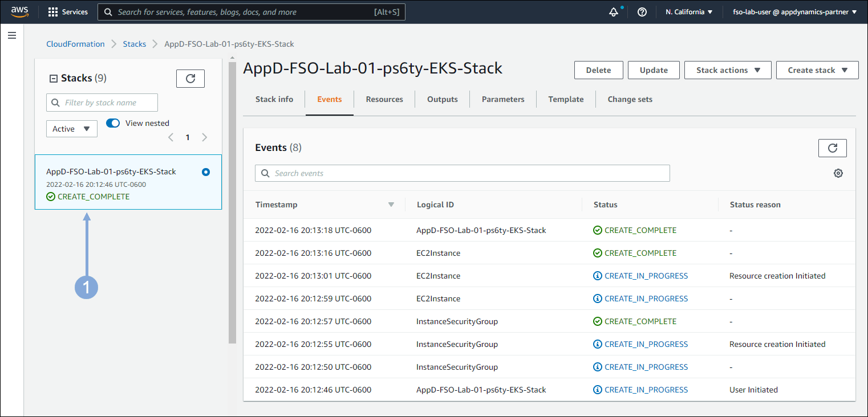Open the N. California region selector
Screen dimensions: 868x417
pyautogui.click(x=689, y=12)
